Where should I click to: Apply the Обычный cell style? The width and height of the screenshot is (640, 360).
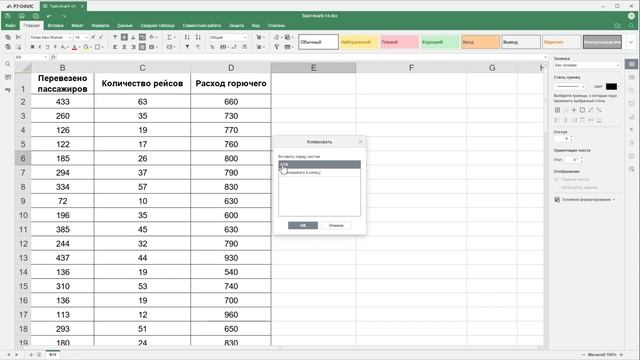(318, 42)
